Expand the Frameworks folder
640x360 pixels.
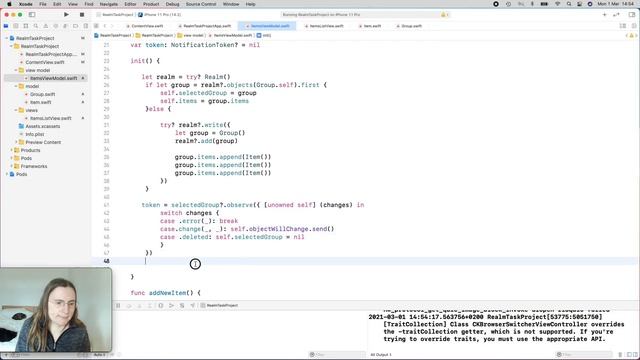(11, 166)
